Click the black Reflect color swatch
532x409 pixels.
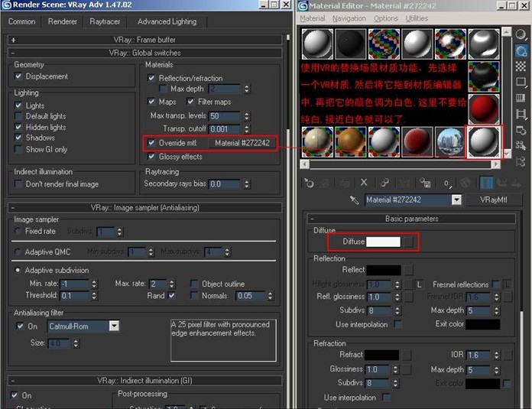(x=384, y=270)
